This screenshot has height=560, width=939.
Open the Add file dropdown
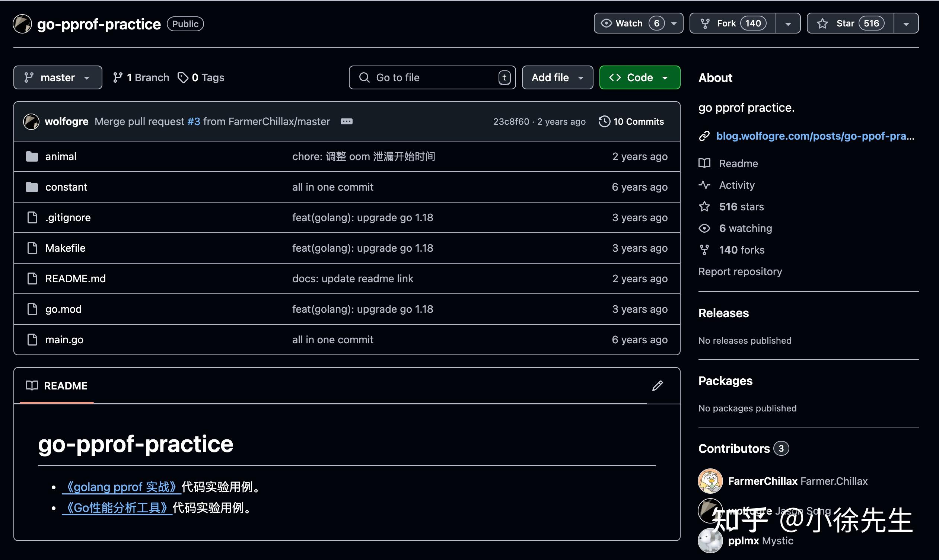click(558, 77)
